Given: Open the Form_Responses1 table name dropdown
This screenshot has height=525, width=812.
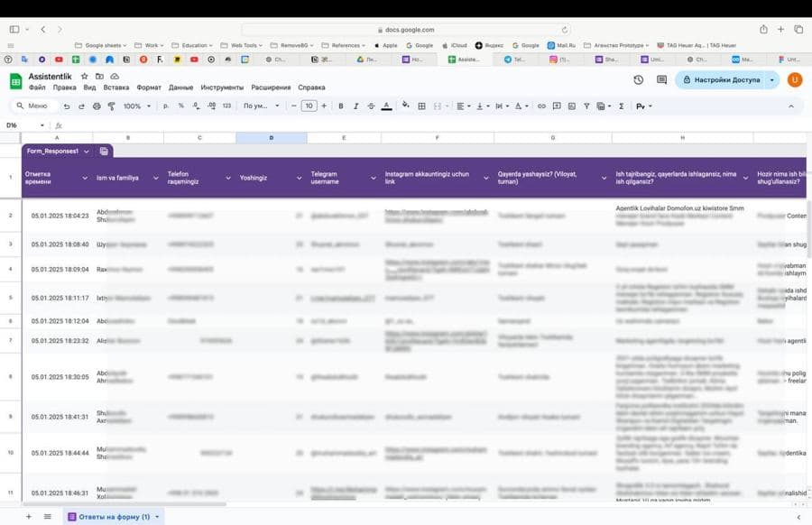Looking at the screenshot, I should point(87,152).
